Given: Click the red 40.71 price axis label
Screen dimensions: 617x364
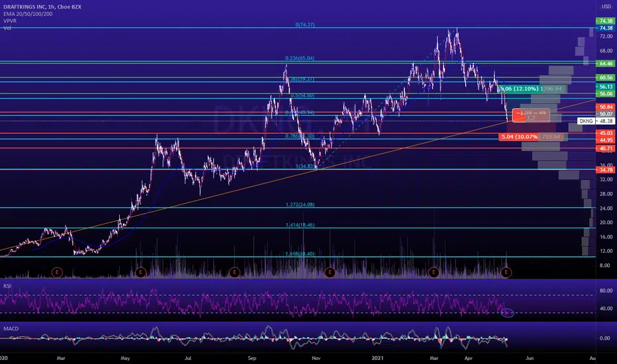Looking at the screenshot, I should pos(606,148).
